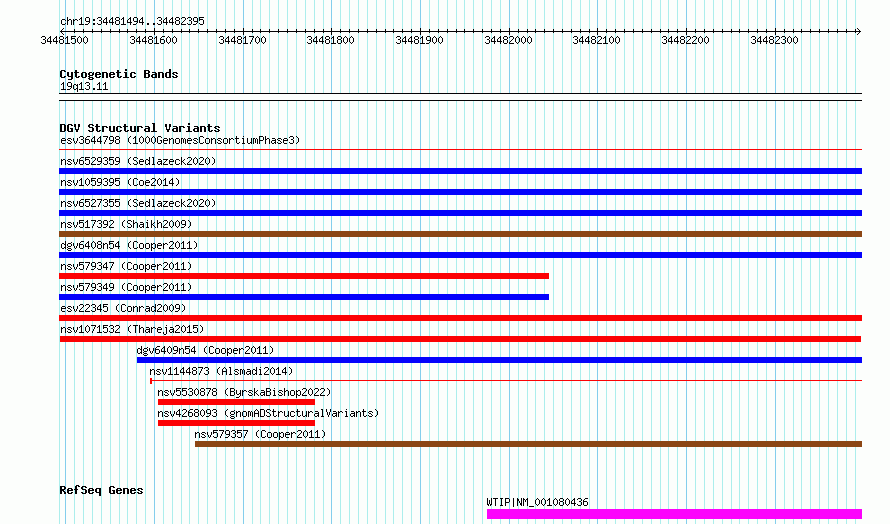Open the esv22345 (Conrad2009) variant label
This screenshot has height=524, width=890.
[123, 308]
